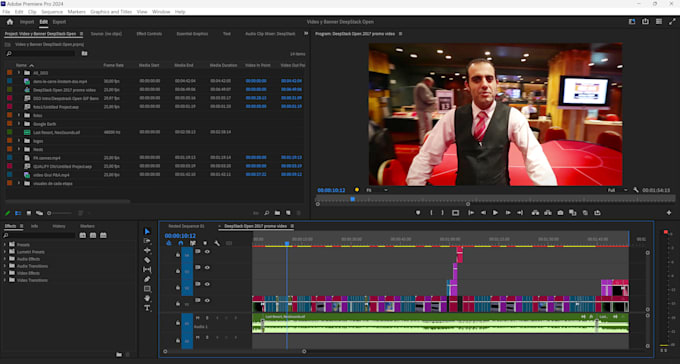Select the Selection tool arrow
The image size is (680, 364).
pyautogui.click(x=147, y=231)
